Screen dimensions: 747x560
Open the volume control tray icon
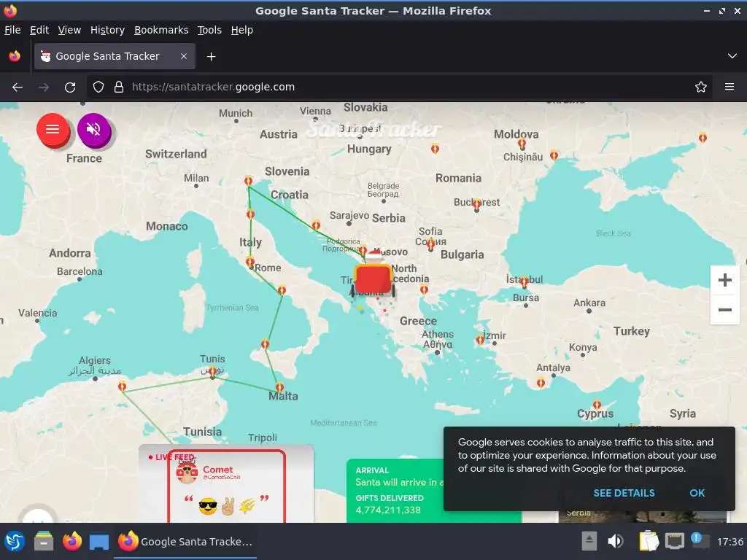pos(616,542)
